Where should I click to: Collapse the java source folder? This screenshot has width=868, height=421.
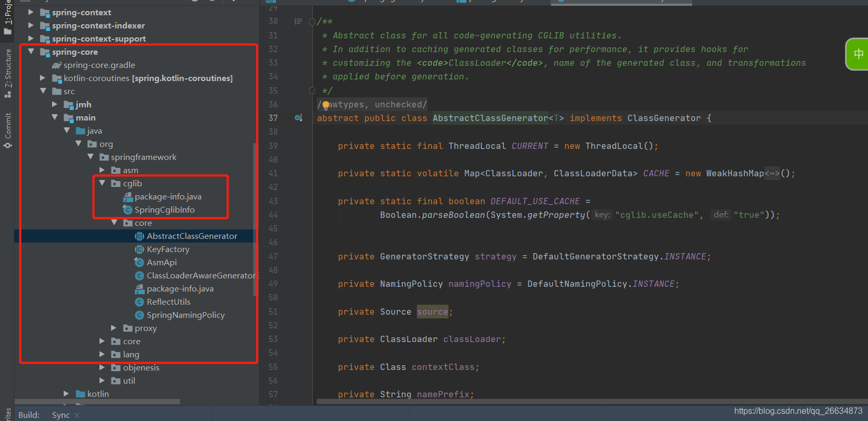pos(67,131)
